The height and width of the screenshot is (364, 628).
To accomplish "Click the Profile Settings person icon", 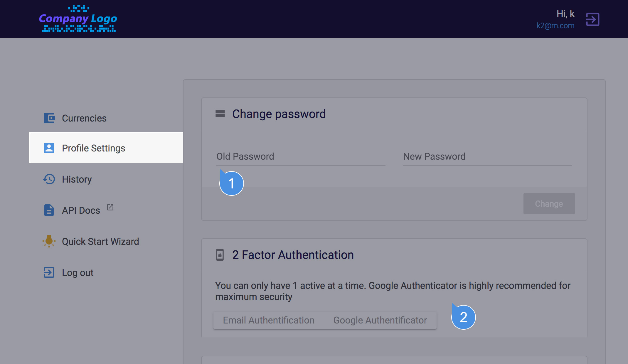I will click(x=49, y=148).
